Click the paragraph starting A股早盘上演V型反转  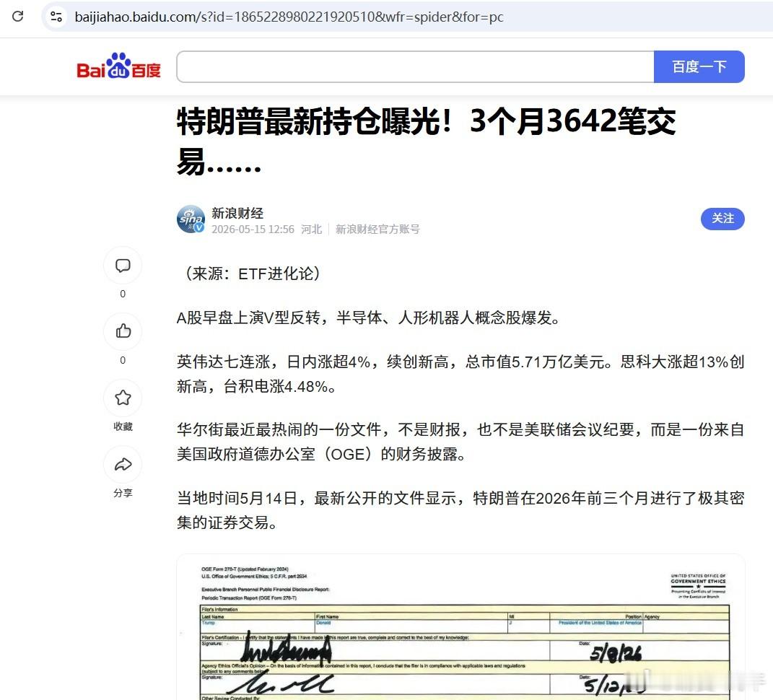point(369,318)
